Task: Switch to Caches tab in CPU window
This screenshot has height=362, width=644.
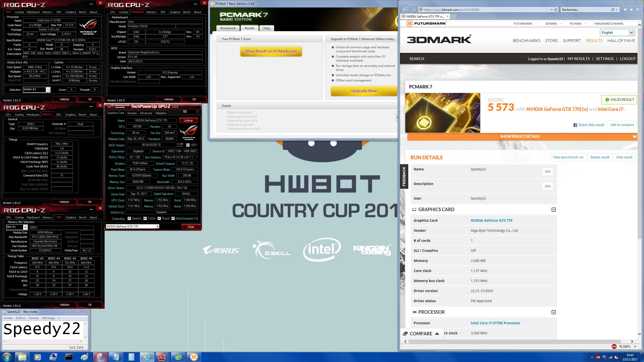Action: pyautogui.click(x=19, y=12)
